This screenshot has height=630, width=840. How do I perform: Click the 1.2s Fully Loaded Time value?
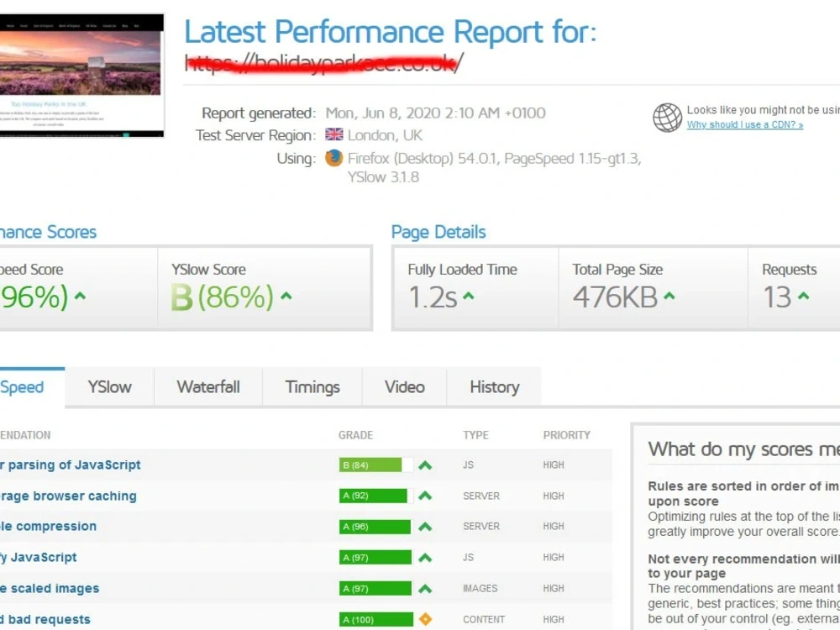(x=433, y=297)
